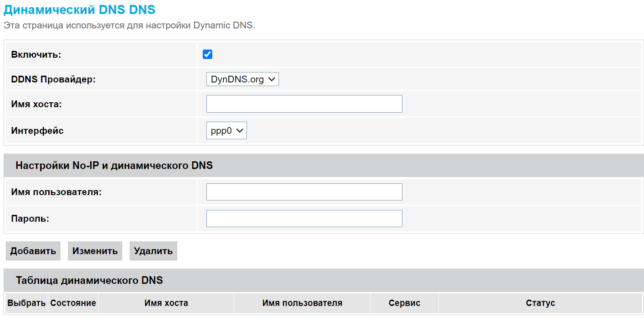Click the Таблица динамического DNS heading
Screen dimensions: 644x319
click(89, 280)
